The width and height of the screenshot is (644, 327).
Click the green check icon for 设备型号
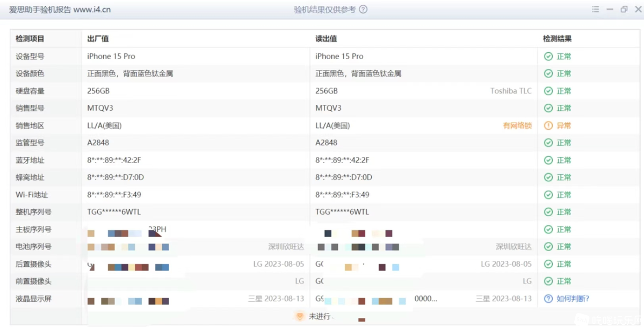(548, 56)
